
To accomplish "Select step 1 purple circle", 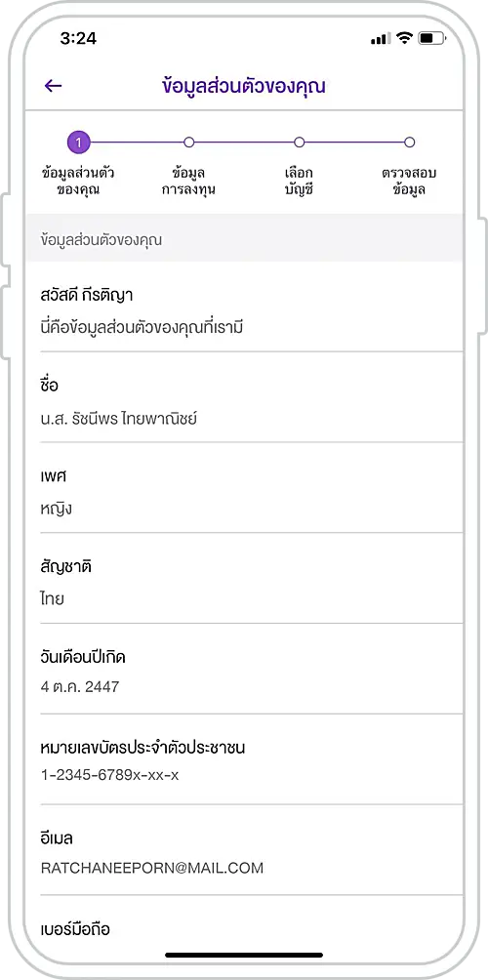I will pyautogui.click(x=79, y=143).
